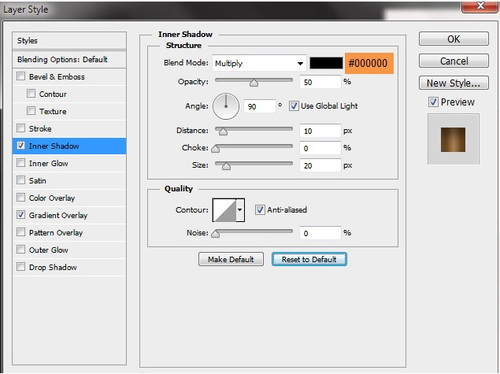
Task: Click the Make Default button
Action: (x=231, y=259)
